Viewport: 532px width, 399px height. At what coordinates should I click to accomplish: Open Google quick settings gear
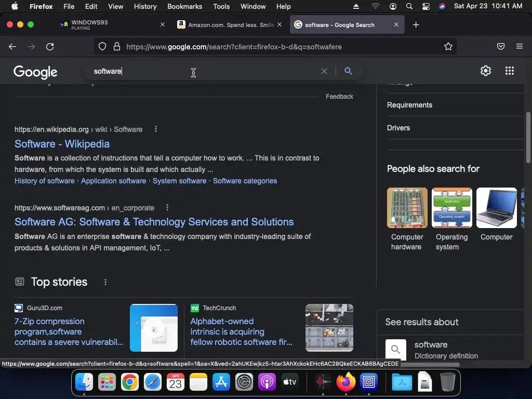[486, 71]
